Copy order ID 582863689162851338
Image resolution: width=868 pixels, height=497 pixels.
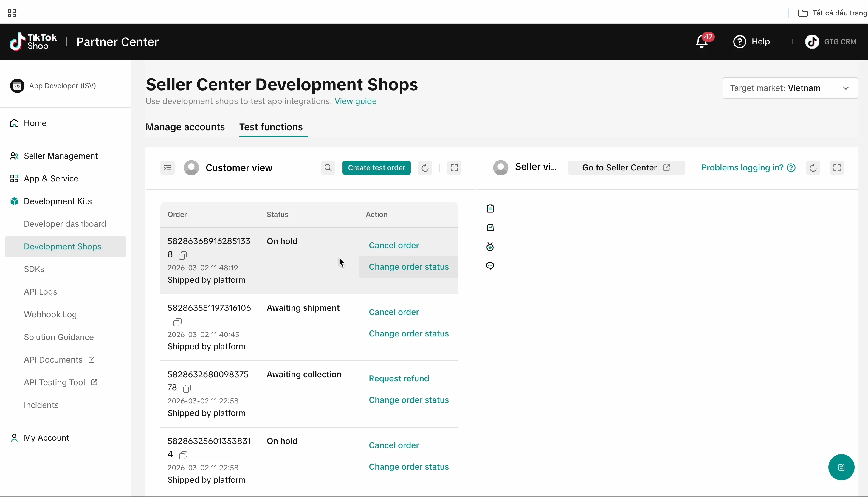pyautogui.click(x=183, y=255)
